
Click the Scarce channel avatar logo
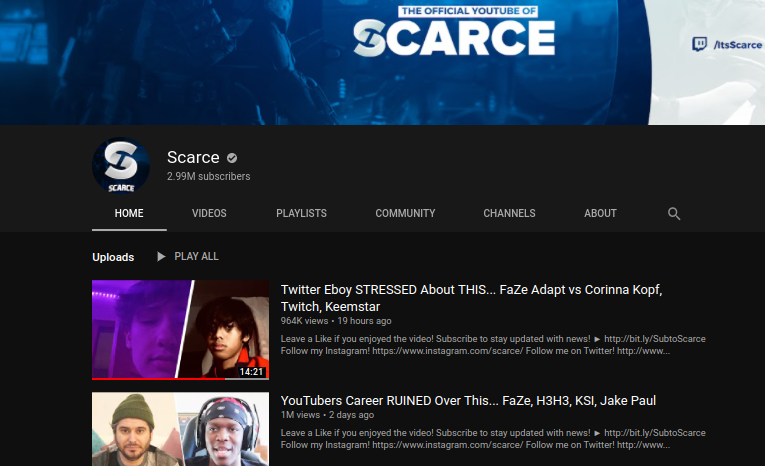pos(121,166)
